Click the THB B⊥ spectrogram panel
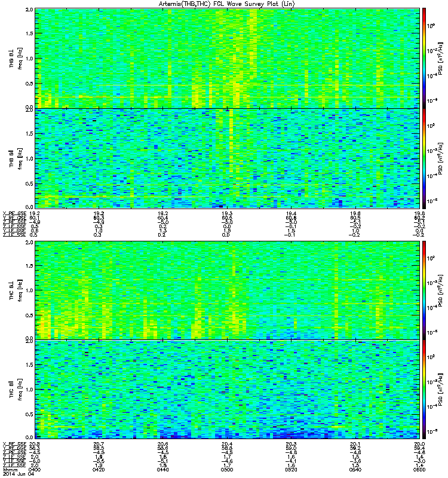Image resolution: width=448 pixels, height=478 pixels. coord(228,58)
